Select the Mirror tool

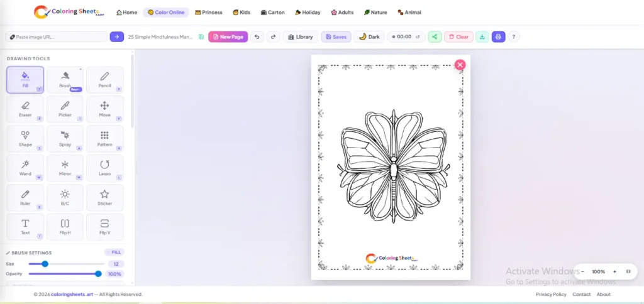pos(65,168)
